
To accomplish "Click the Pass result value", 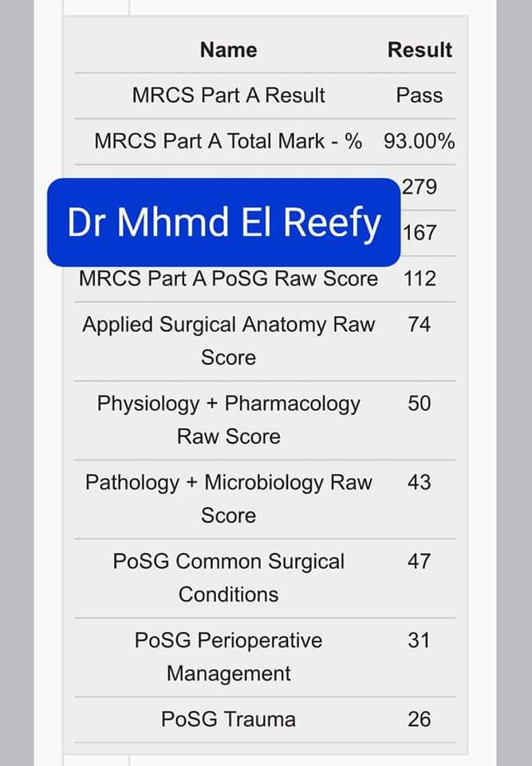I will (420, 95).
